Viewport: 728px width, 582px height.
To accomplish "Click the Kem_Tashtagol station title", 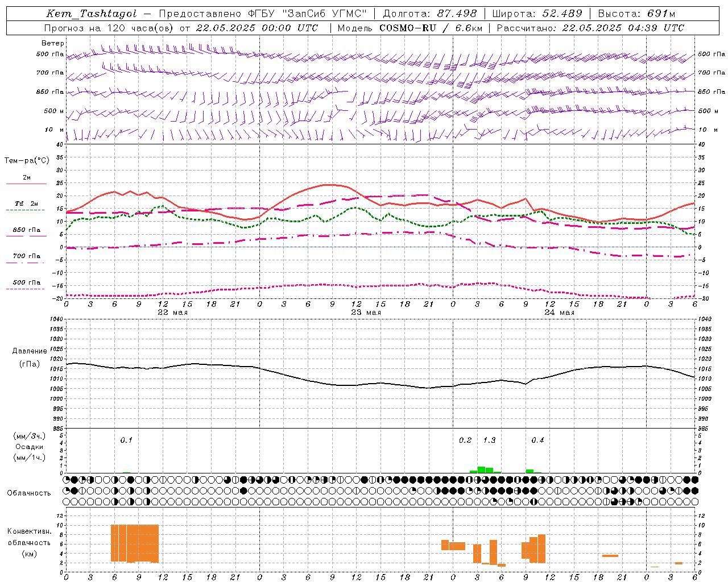I will coord(92,14).
